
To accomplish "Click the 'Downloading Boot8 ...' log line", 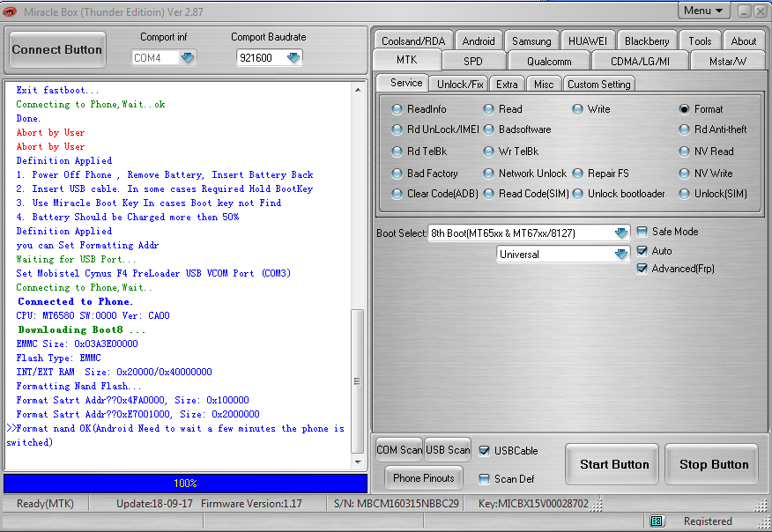I will pos(82,329).
